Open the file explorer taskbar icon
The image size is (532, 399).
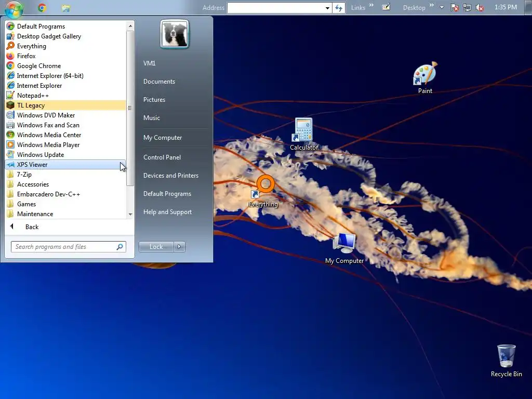pos(66,8)
